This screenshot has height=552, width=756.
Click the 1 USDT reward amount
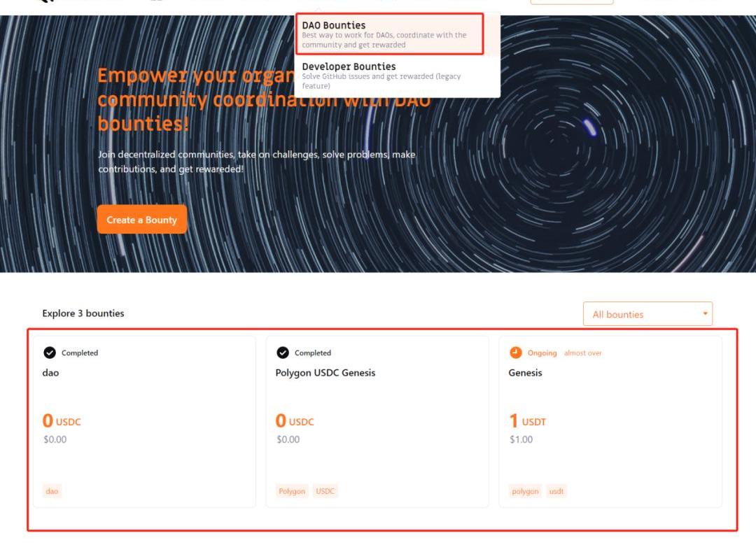pyautogui.click(x=527, y=421)
